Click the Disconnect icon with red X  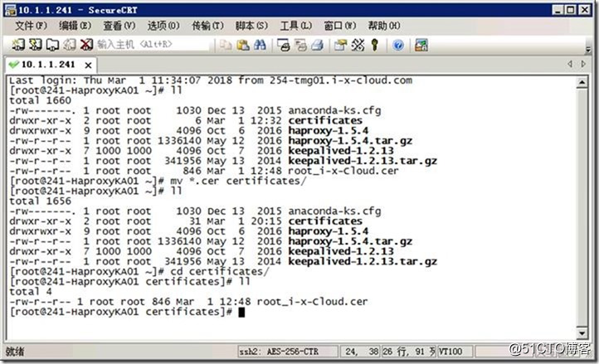pos(86,45)
